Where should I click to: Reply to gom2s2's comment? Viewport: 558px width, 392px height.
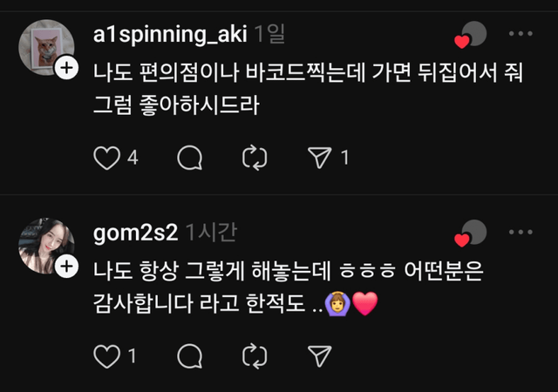[x=189, y=355]
